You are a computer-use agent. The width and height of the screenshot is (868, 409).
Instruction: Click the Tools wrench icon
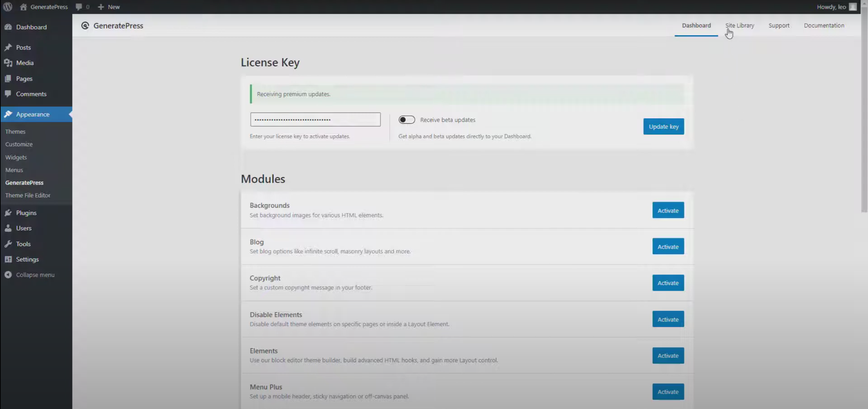point(8,244)
